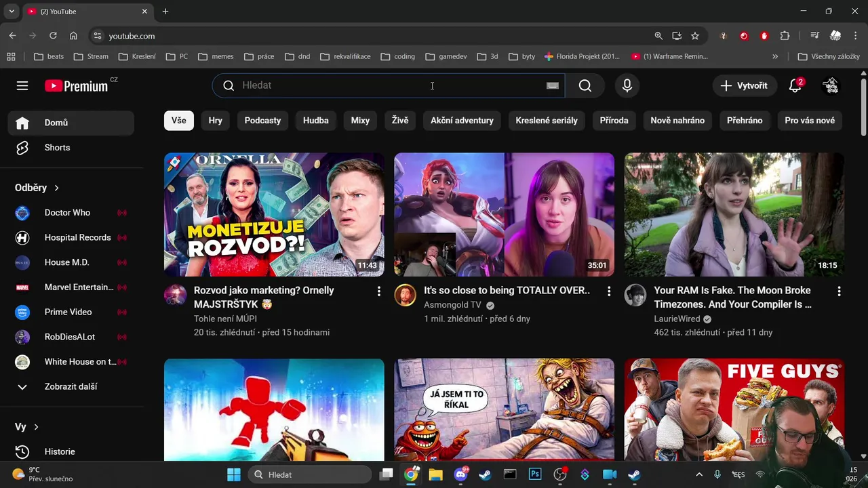The image size is (868, 488).
Task: Select the Vše filter chip
Action: coord(179,121)
